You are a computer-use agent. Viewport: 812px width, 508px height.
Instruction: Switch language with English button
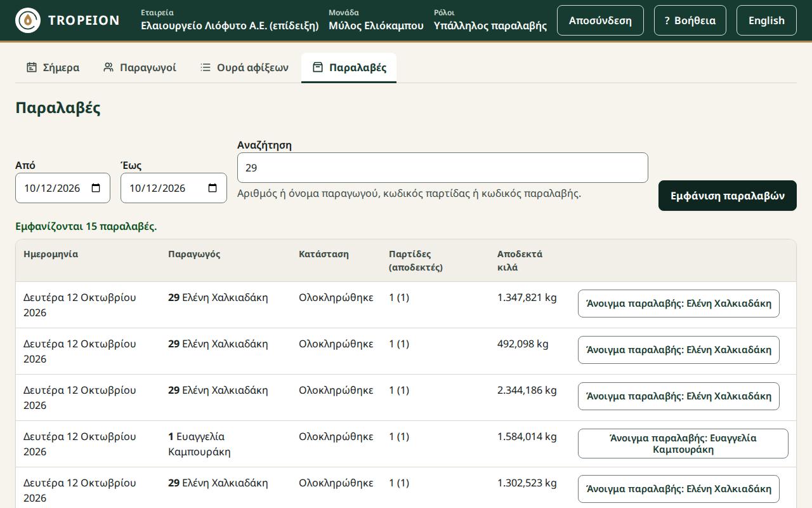[766, 20]
